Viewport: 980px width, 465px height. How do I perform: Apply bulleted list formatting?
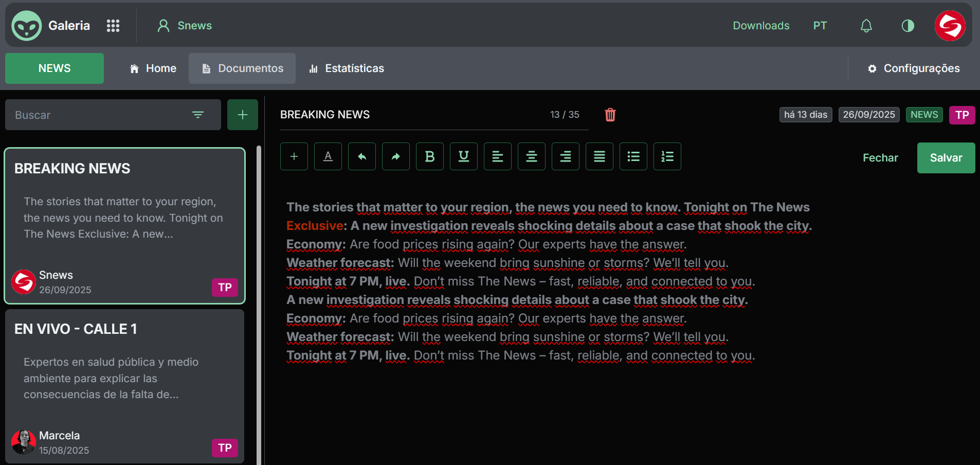coord(633,156)
